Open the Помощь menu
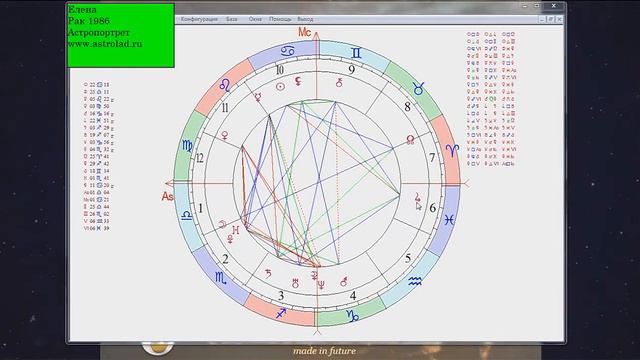The height and width of the screenshot is (360, 640). coord(280,19)
